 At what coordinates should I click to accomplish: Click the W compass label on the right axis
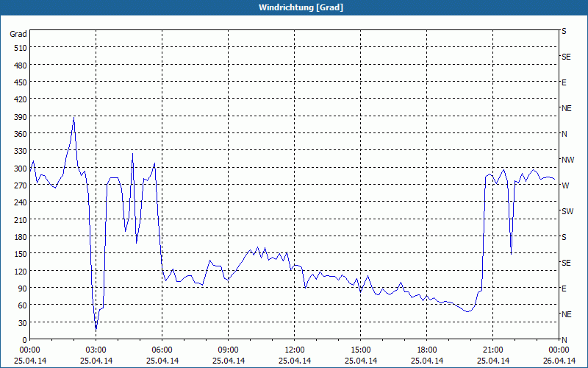point(565,185)
